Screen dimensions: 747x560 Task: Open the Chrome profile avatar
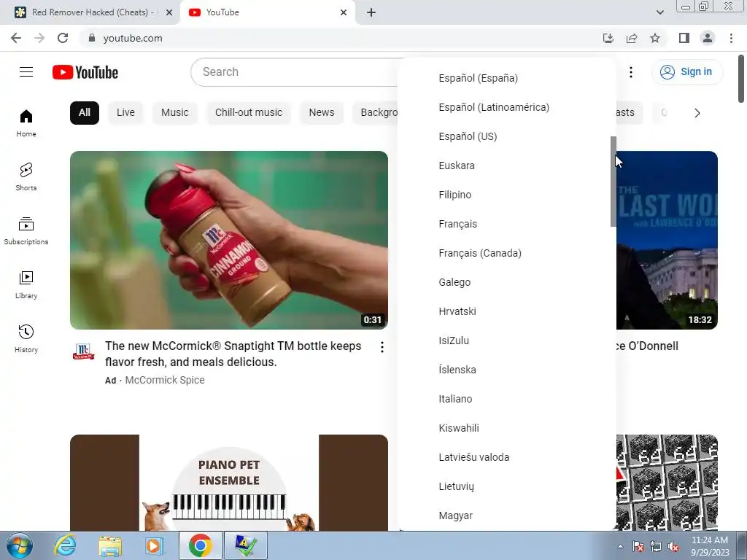coord(708,38)
